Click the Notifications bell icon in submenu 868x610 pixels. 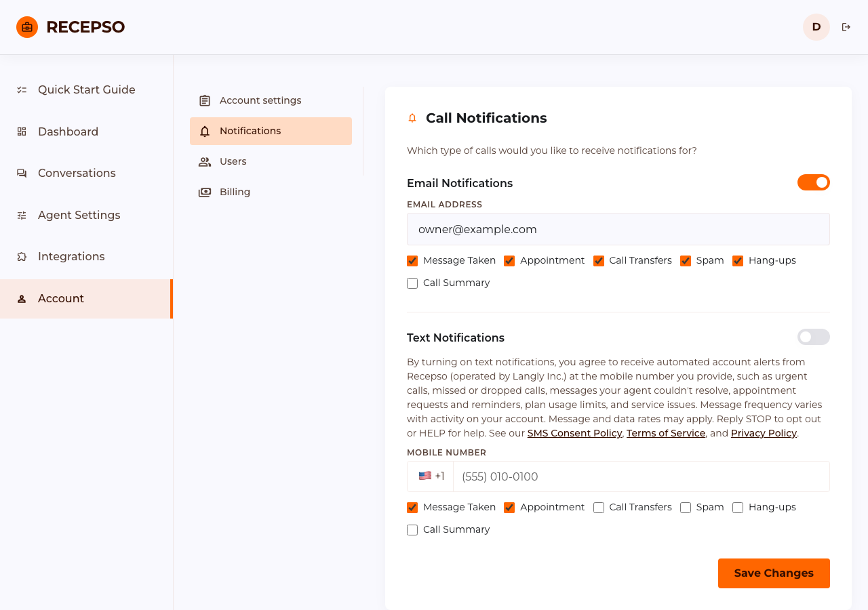pos(205,131)
